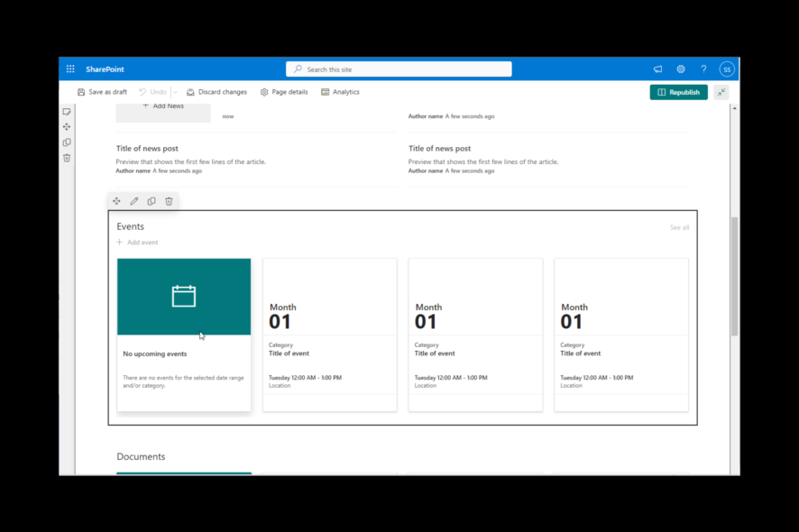Open the megaphone notifications icon

[657, 69]
